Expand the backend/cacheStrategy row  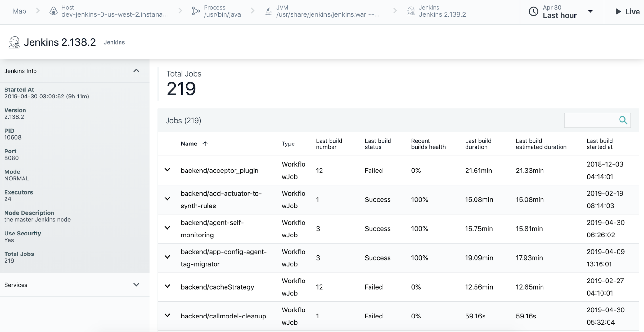167,286
